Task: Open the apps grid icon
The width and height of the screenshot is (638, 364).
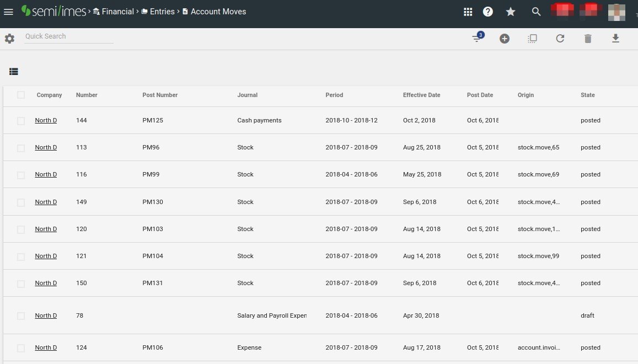Action: click(468, 12)
